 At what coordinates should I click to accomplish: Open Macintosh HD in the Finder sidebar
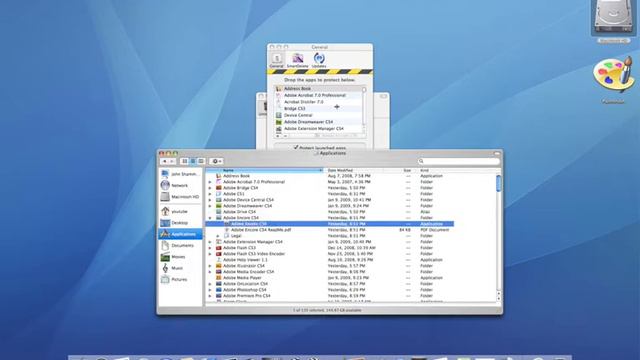click(180, 197)
